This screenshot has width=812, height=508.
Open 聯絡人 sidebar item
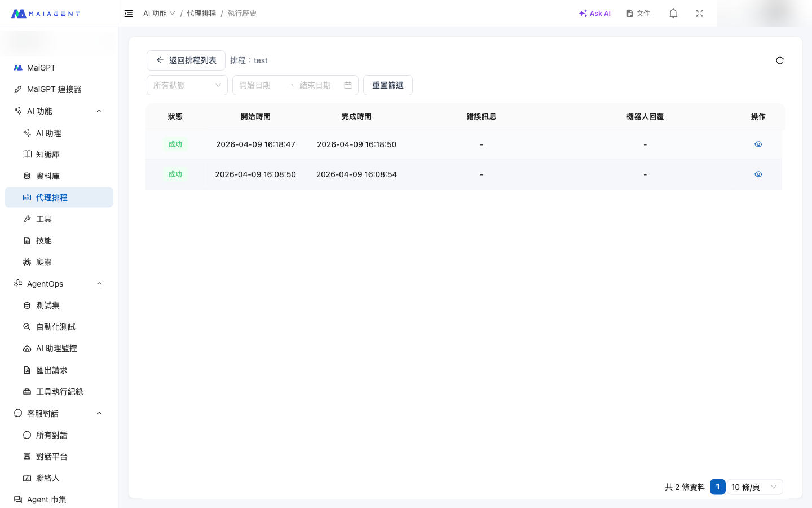click(59, 478)
